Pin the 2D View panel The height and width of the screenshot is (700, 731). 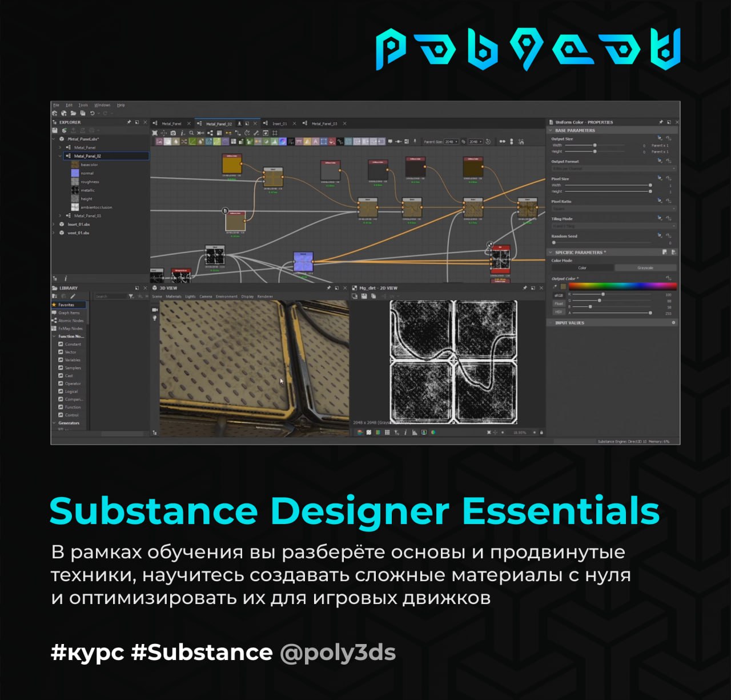coord(525,288)
